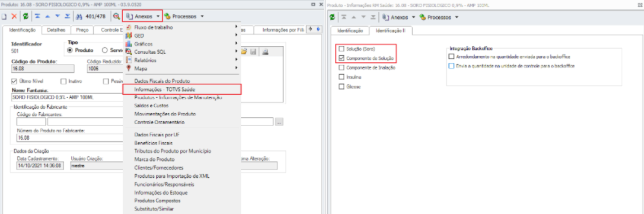
Task: Click the save disk icon near image box
Action: (x=254, y=51)
